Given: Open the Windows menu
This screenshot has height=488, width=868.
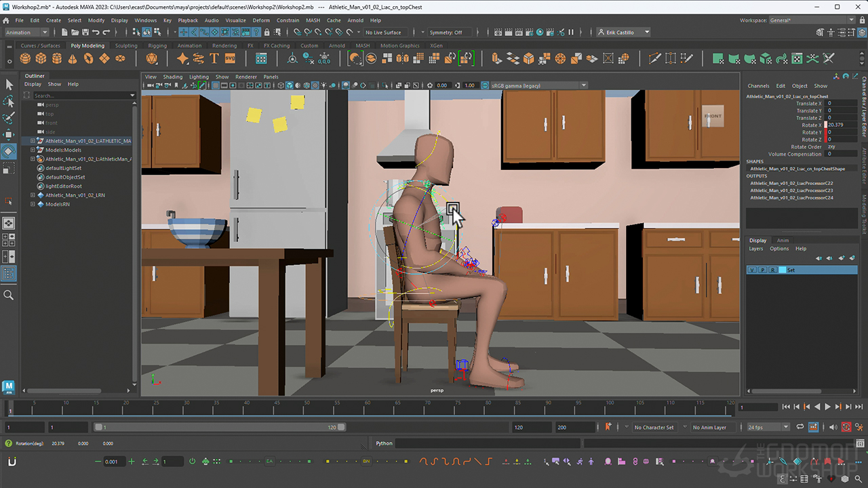Looking at the screenshot, I should pos(146,20).
